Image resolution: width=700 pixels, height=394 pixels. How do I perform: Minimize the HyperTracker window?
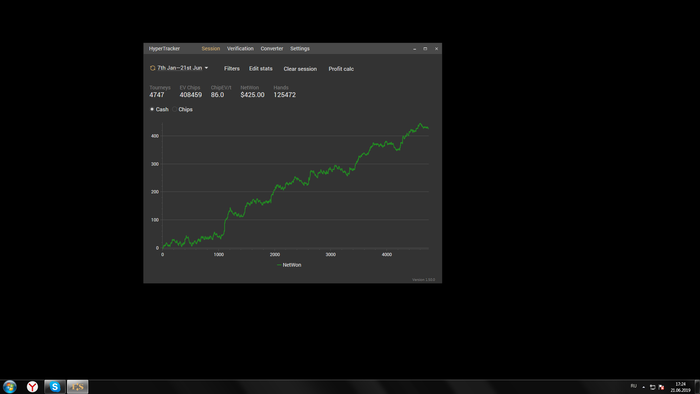click(414, 49)
